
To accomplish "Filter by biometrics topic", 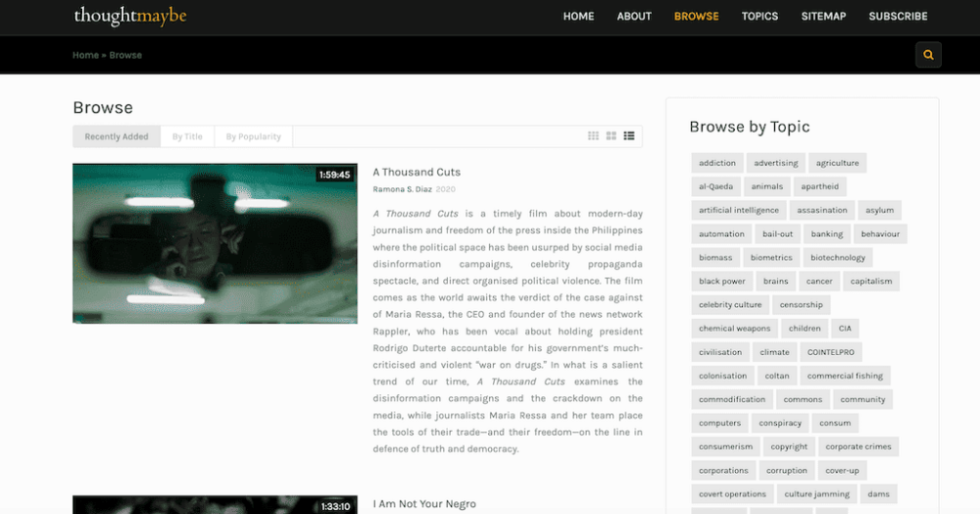I will click(x=771, y=258).
